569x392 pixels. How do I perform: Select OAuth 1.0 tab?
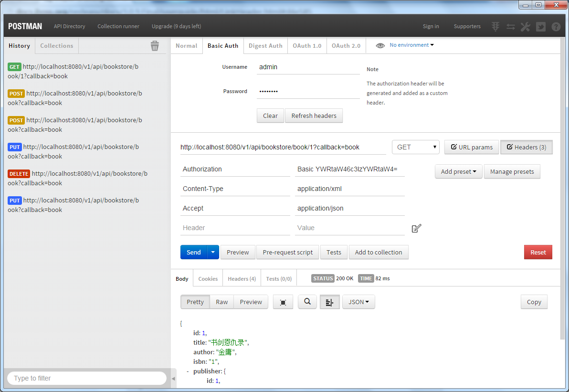pyautogui.click(x=307, y=46)
